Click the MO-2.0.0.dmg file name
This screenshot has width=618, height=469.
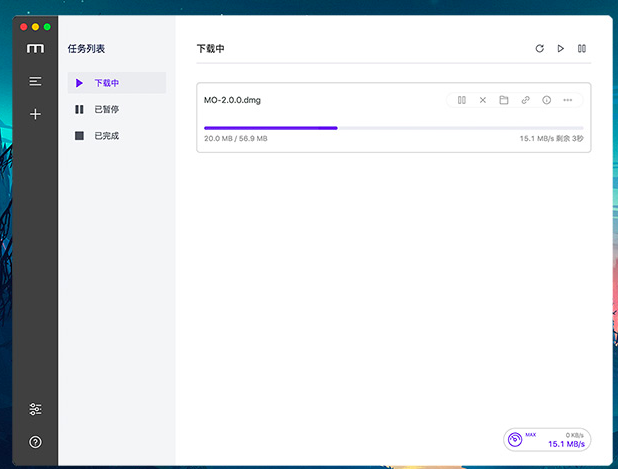232,100
